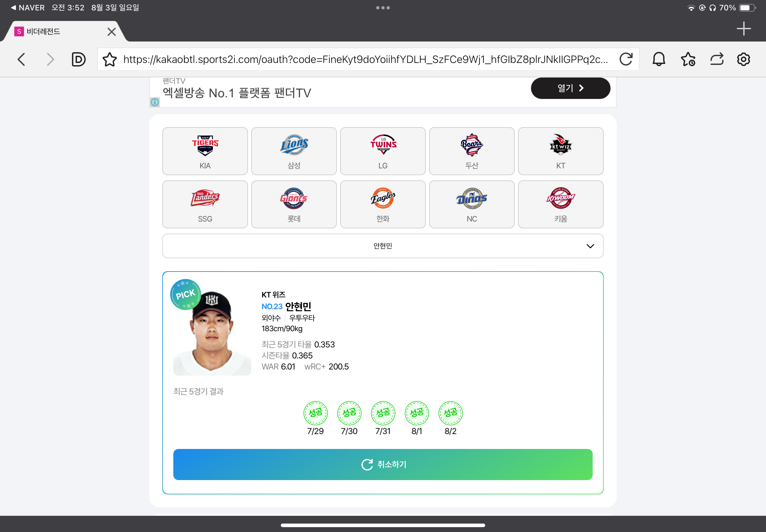Return to NAVER app from status bar
The height and width of the screenshot is (532, 766).
(x=28, y=8)
